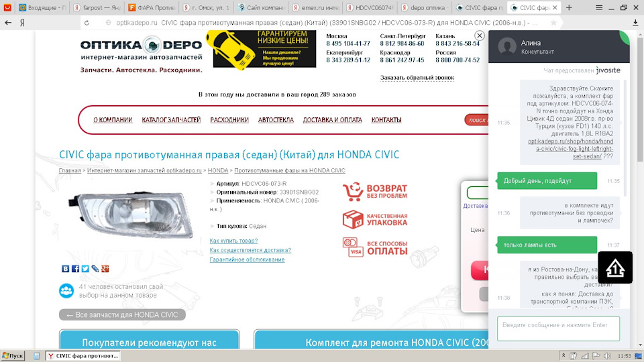Switch to the HDCVC06074 tab

pos(370,7)
